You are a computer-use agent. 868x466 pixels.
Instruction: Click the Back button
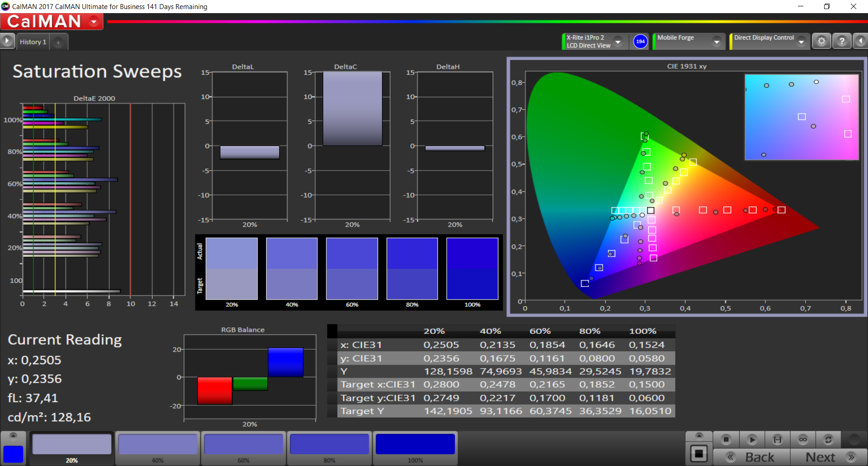(751, 457)
